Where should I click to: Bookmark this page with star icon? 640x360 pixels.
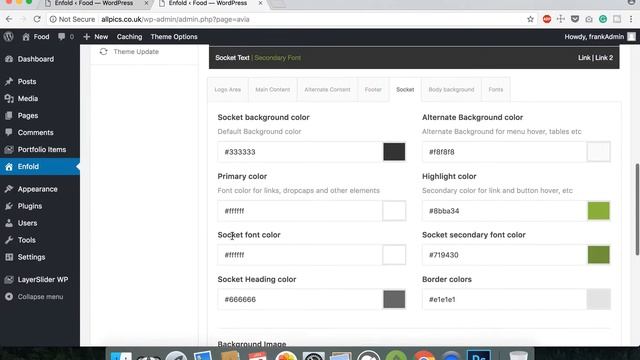tap(530, 19)
